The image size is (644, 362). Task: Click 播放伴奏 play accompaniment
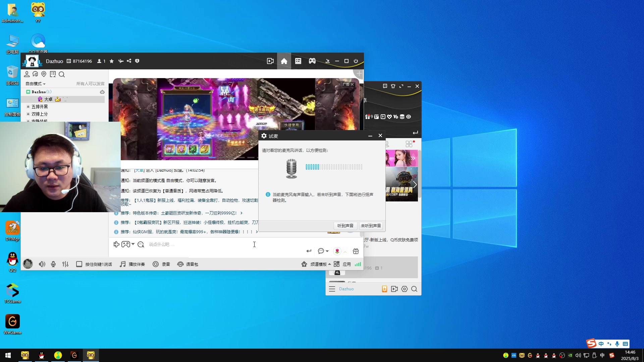click(x=132, y=264)
